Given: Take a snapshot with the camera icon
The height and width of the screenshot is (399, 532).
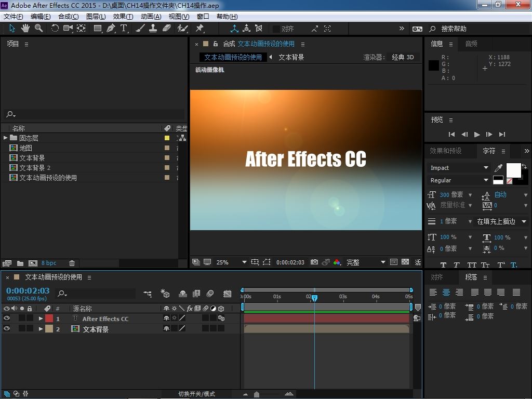Looking at the screenshot, I should pyautogui.click(x=314, y=262).
